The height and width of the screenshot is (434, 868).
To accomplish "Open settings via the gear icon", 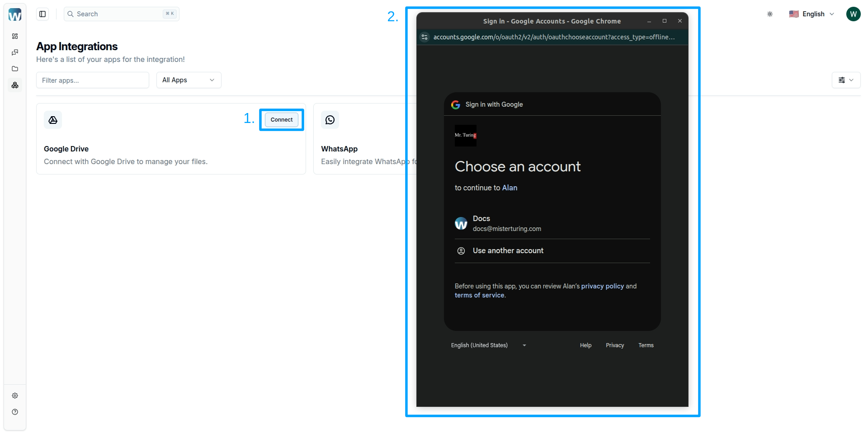I will click(15, 396).
